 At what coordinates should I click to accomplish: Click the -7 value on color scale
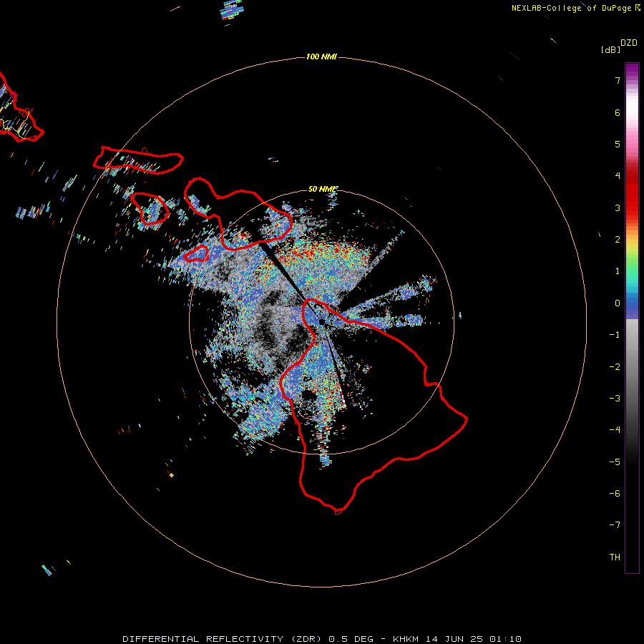[615, 525]
